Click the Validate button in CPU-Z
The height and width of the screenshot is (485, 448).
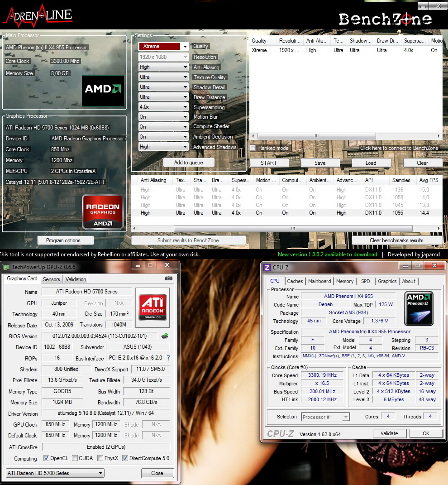click(390, 433)
